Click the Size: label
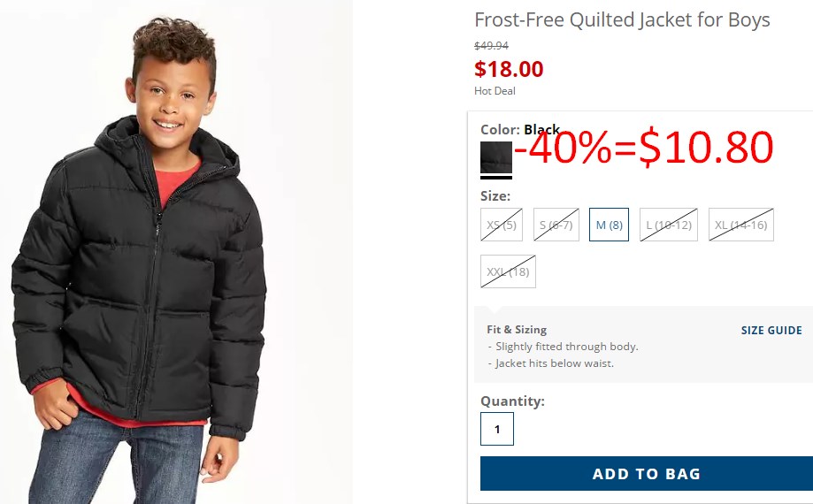 pyautogui.click(x=495, y=195)
